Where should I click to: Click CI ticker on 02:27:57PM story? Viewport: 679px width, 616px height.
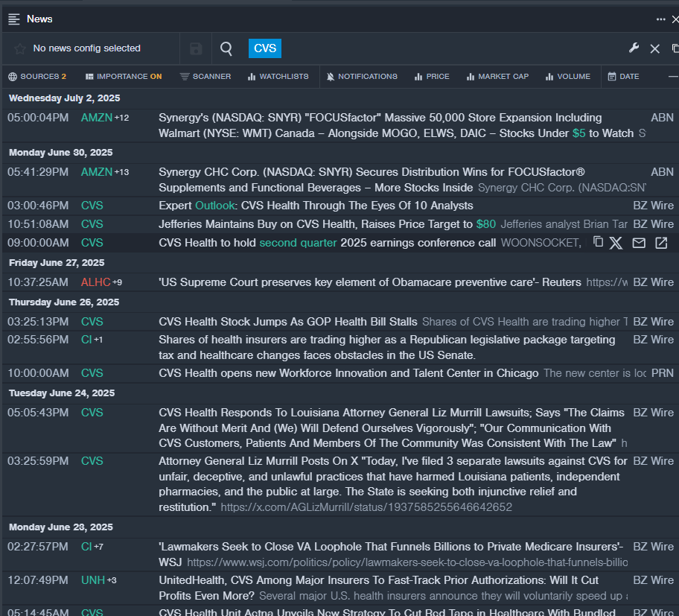pyautogui.click(x=86, y=547)
